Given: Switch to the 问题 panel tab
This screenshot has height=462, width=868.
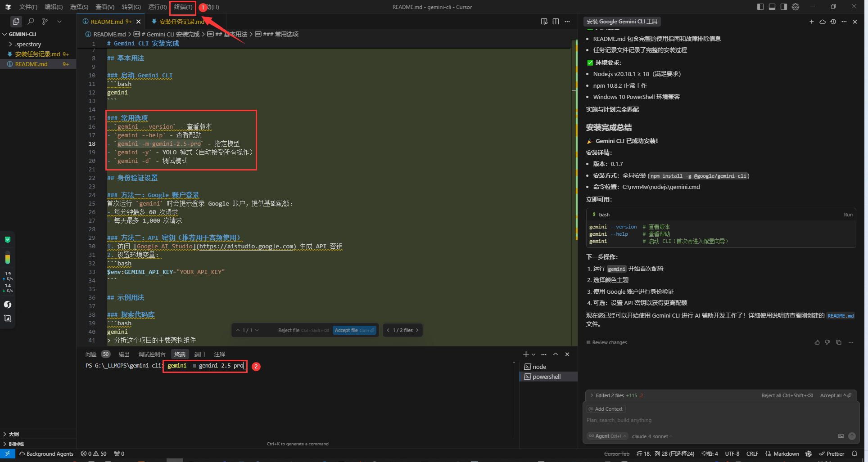Looking at the screenshot, I should [x=91, y=354].
